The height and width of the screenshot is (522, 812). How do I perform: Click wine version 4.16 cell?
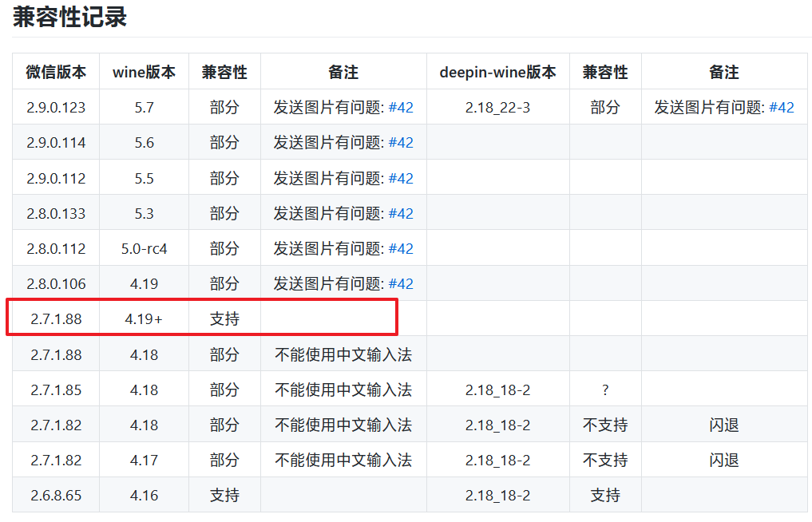point(144,495)
